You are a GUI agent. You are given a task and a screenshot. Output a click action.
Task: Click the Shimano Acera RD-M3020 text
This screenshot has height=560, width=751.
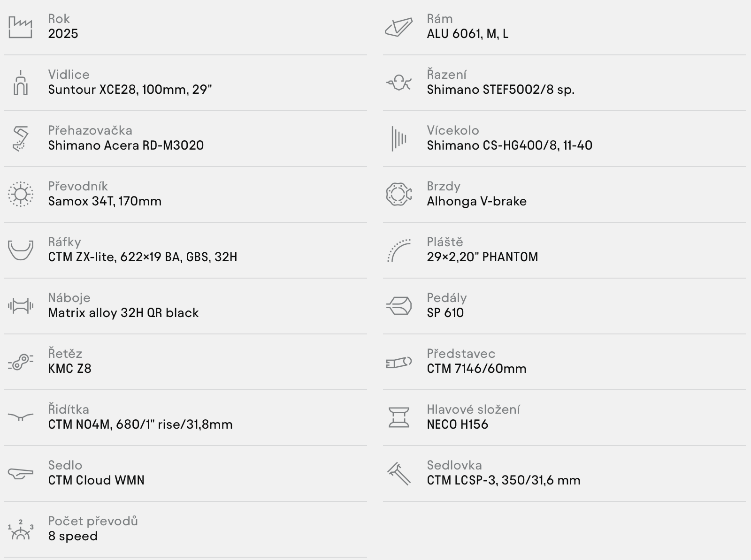[126, 145]
